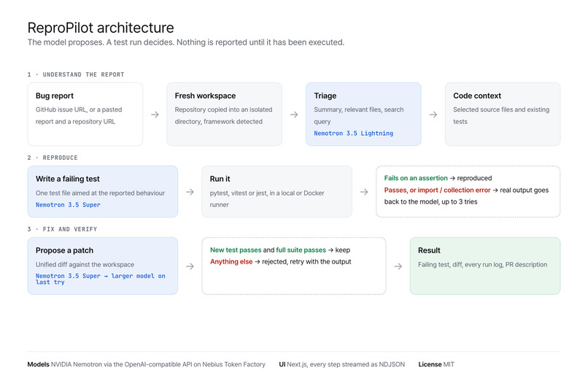588x392 pixels.
Task: Click 'back to the model, up to 3 tries'
Action: (431, 201)
